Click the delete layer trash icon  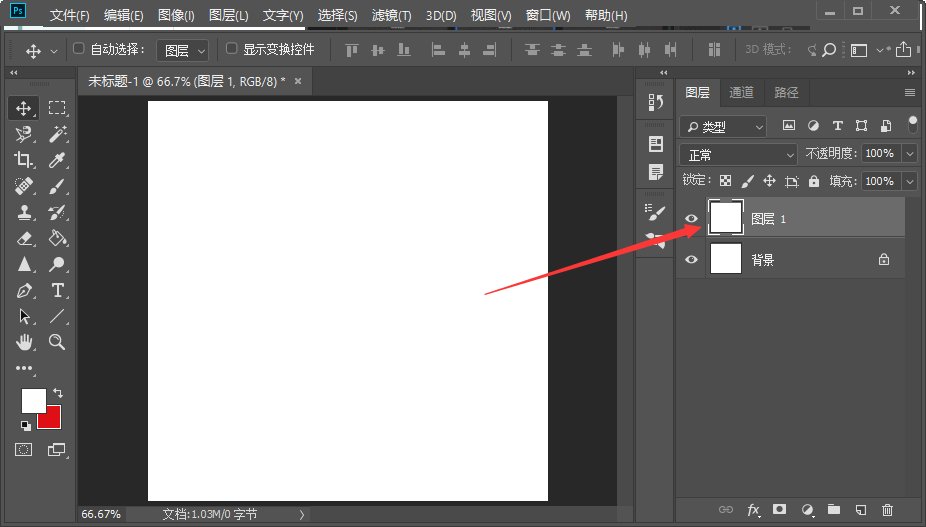887,510
